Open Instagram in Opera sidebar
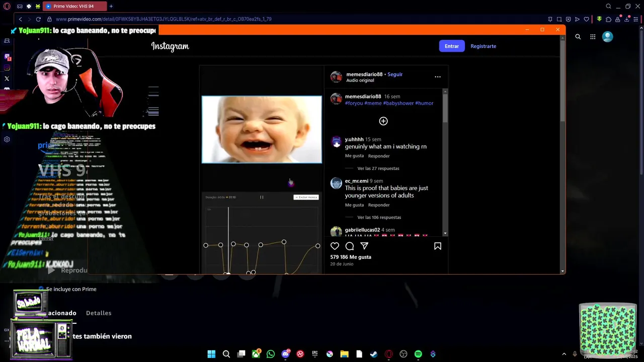This screenshot has height=362, width=644. click(7, 68)
